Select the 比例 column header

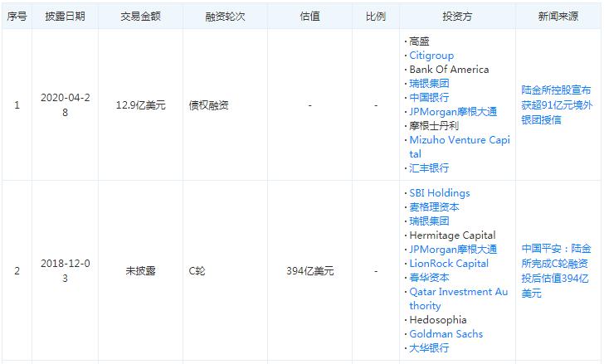click(376, 16)
